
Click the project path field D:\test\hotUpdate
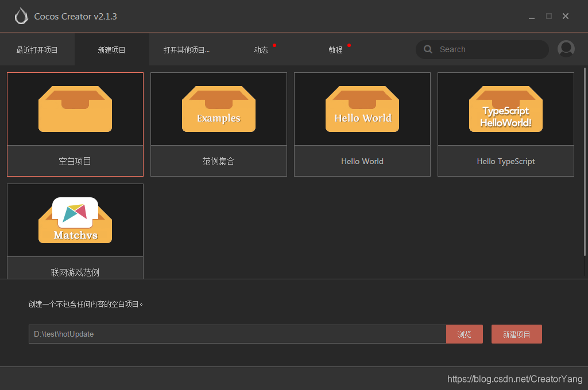[x=237, y=334]
